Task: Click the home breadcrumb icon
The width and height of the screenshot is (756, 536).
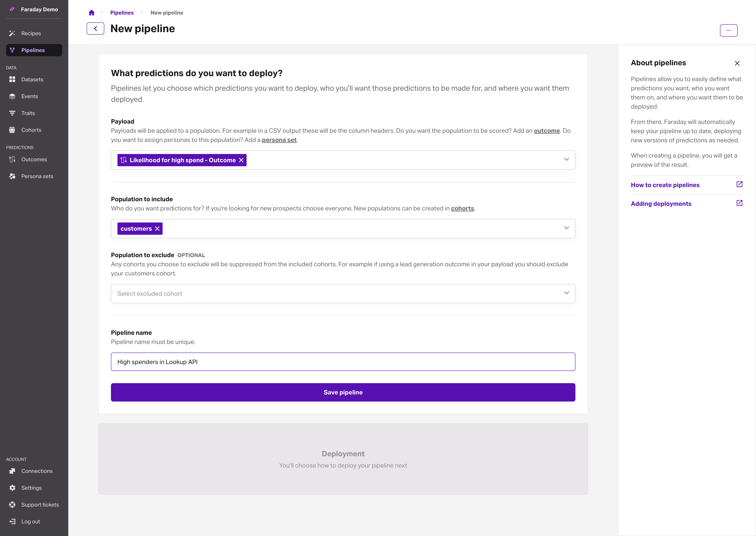Action: tap(91, 13)
